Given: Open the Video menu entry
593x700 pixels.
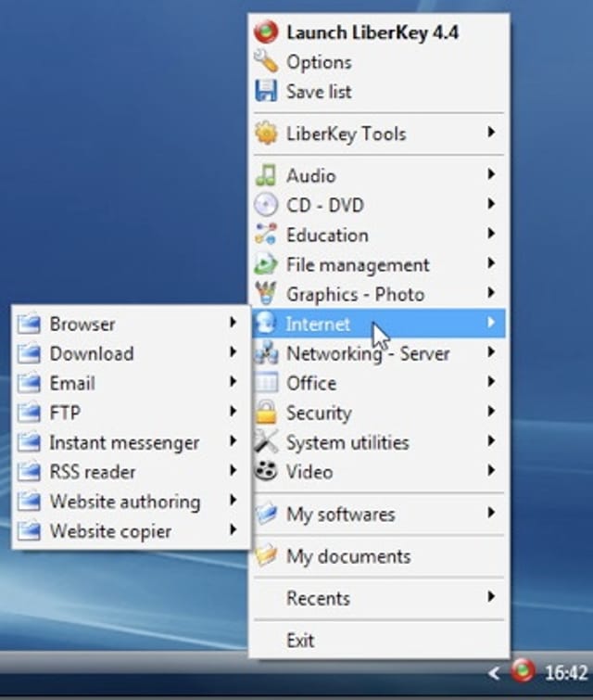Looking at the screenshot, I should (x=379, y=471).
